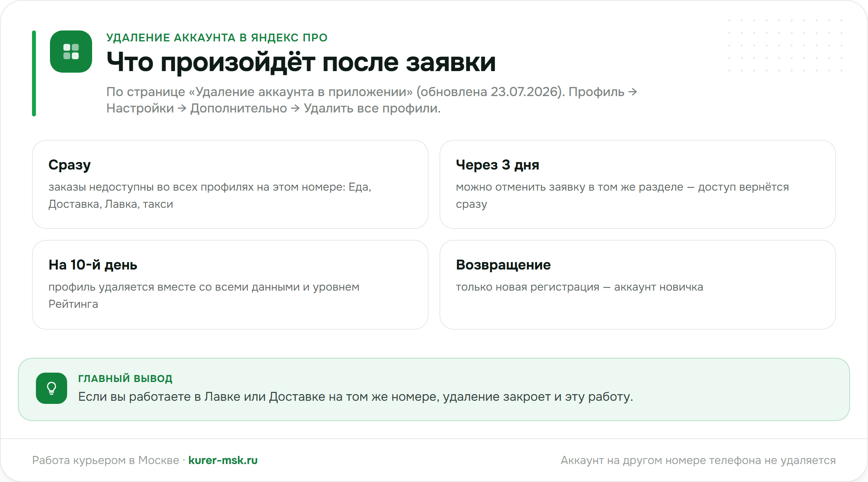The width and height of the screenshot is (868, 482).
Task: Select the "Через 3 дня" card title
Action: pos(497,165)
